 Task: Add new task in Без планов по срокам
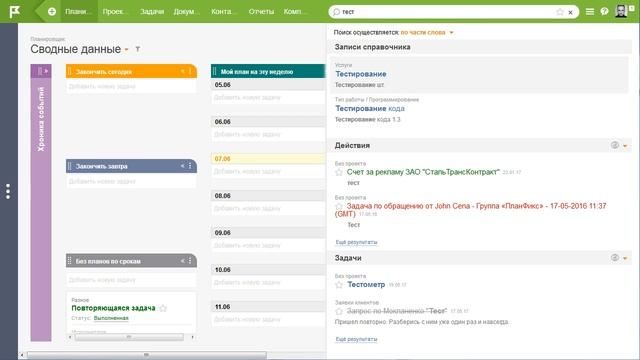click(x=131, y=280)
